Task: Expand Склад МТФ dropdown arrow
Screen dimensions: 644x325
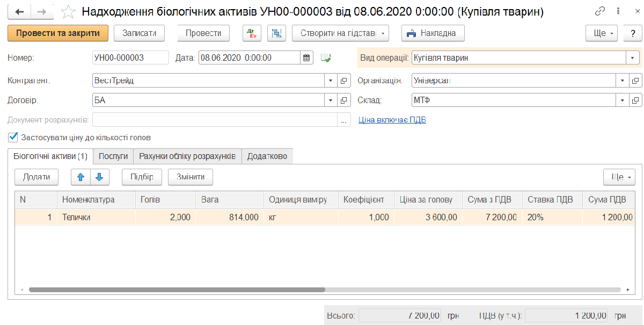Action: [x=622, y=100]
